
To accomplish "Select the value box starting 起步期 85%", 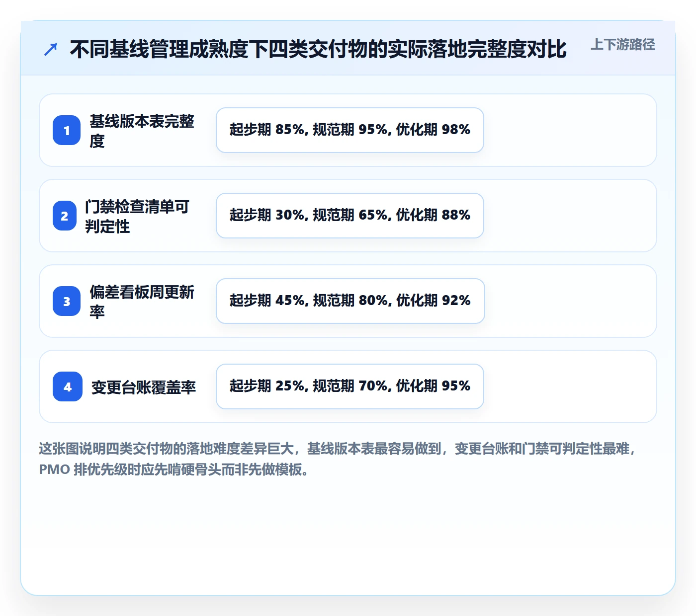I will [350, 130].
